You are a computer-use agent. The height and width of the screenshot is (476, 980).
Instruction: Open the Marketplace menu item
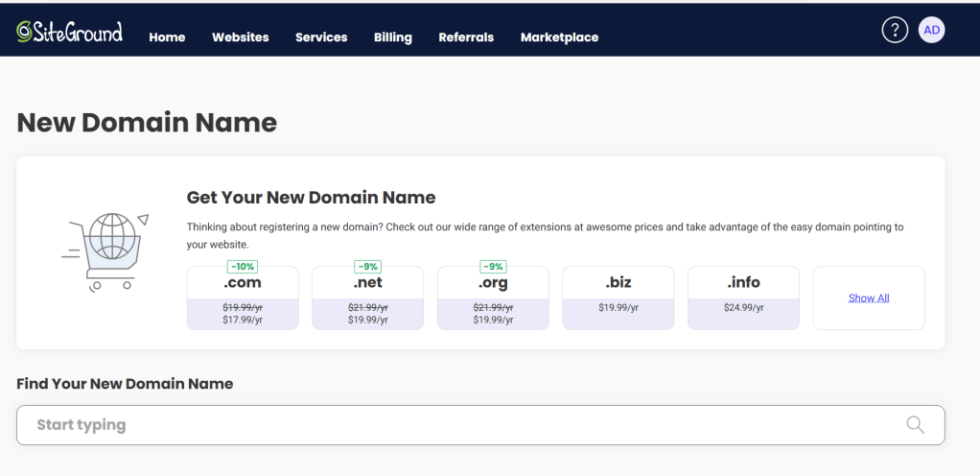pyautogui.click(x=559, y=37)
